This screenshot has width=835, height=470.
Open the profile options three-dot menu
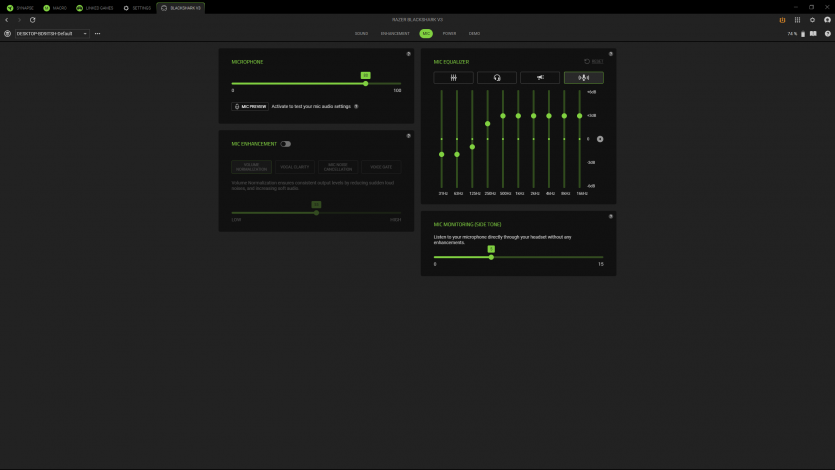point(97,33)
